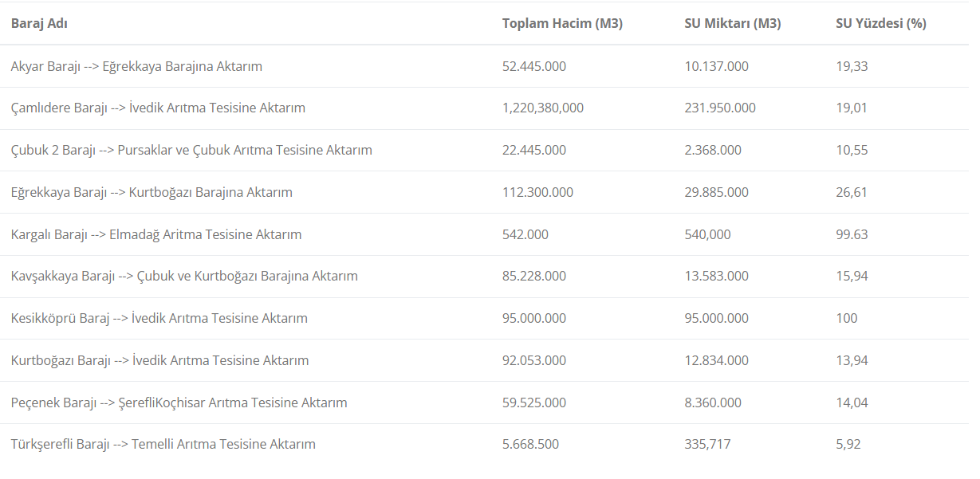Click the 5,92 percentage cell
980x479 pixels.
[848, 444]
